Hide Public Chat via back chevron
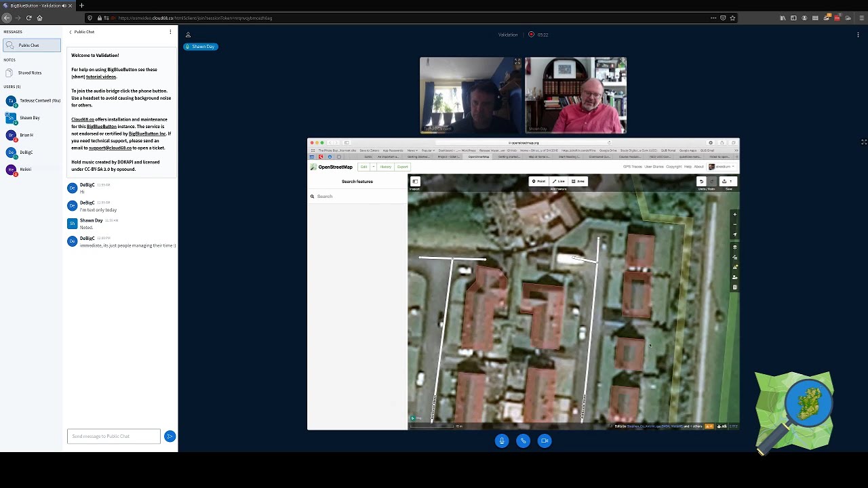Screen dimensions: 868x488 (71, 32)
